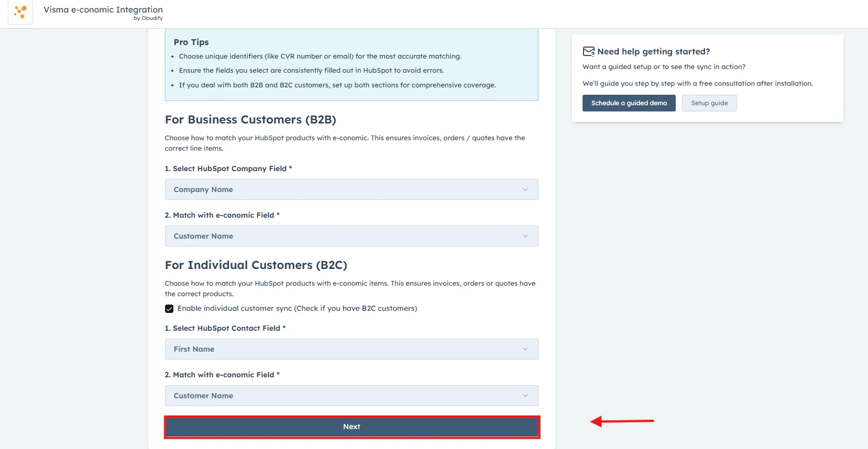868x449 pixels.
Task: Open the B2B HubSpot Company Field dropdown
Action: point(351,189)
